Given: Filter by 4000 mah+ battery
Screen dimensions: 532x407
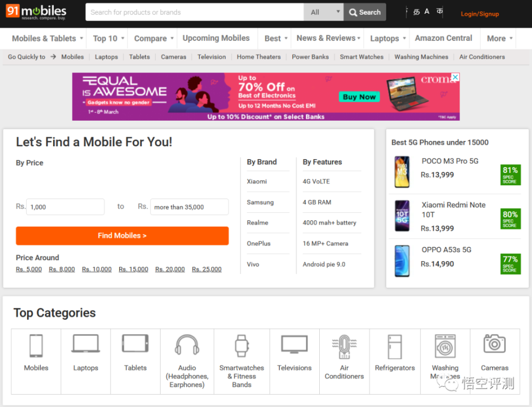Looking at the screenshot, I should click(329, 222).
